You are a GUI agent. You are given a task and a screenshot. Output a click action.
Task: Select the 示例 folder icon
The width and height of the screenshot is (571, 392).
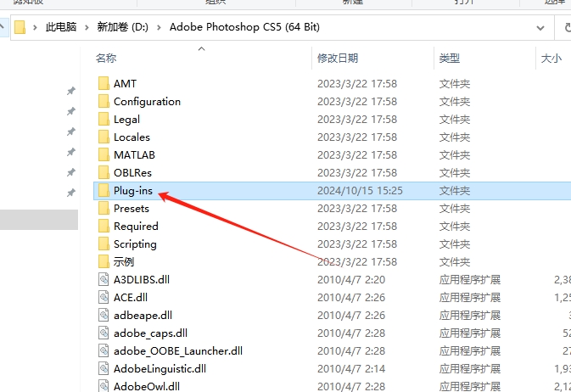(104, 262)
